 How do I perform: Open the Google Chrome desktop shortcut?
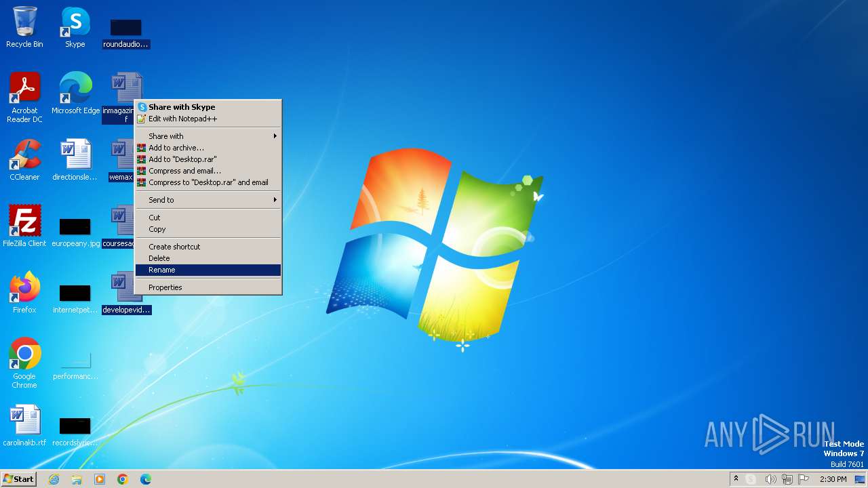click(24, 363)
